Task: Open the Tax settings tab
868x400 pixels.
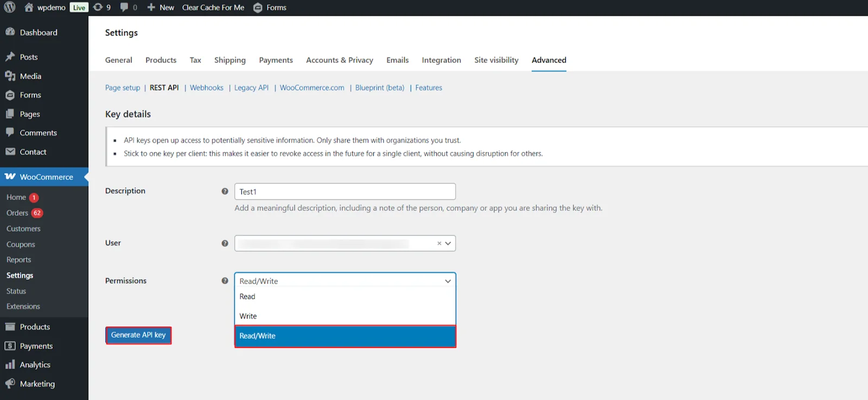Action: coord(195,60)
